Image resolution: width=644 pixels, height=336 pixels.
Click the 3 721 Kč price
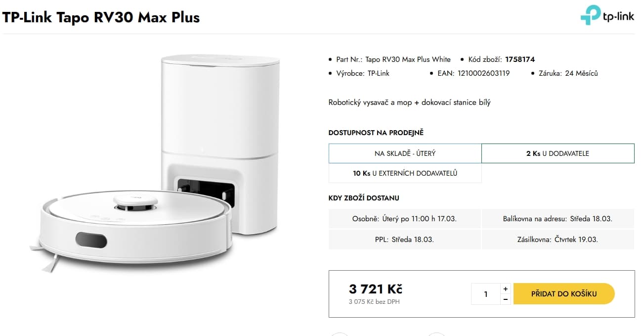(x=376, y=289)
